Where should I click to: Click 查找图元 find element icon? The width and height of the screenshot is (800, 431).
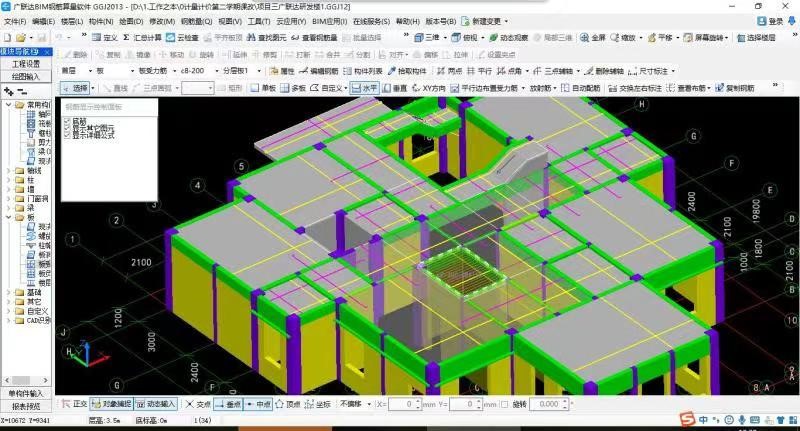click(266, 37)
